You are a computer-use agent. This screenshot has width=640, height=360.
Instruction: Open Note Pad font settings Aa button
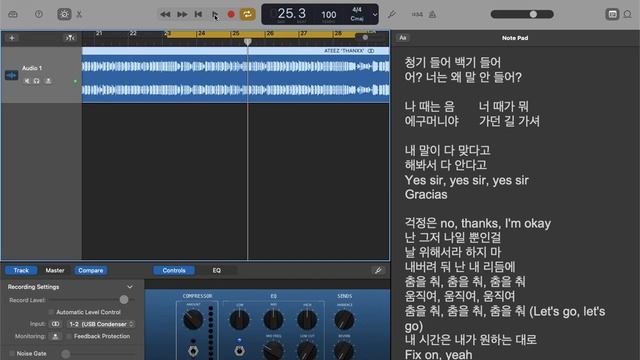pyautogui.click(x=403, y=38)
